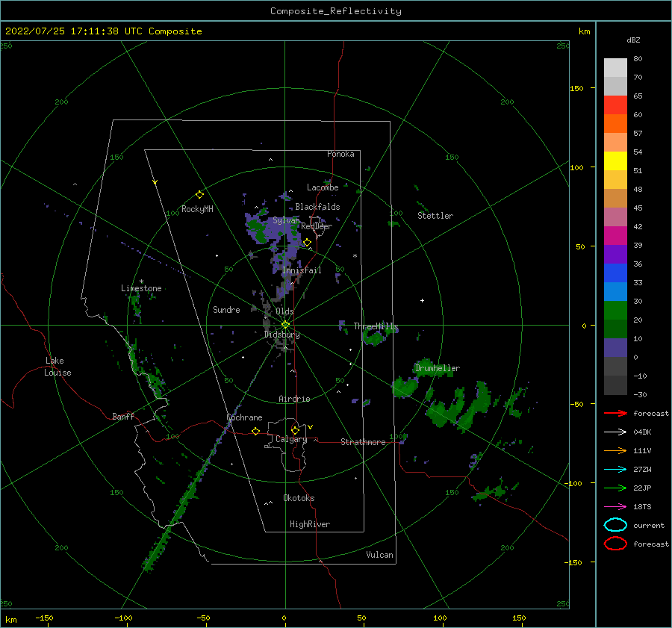Image resolution: width=672 pixels, height=628 pixels.
Task: Click the Okotoks label
Action: [299, 498]
